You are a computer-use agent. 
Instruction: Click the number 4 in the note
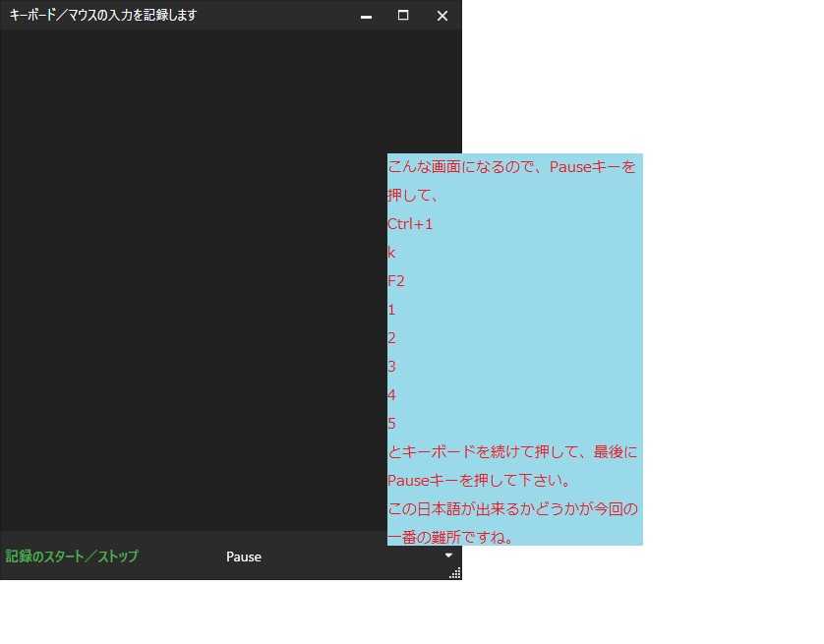[391, 395]
